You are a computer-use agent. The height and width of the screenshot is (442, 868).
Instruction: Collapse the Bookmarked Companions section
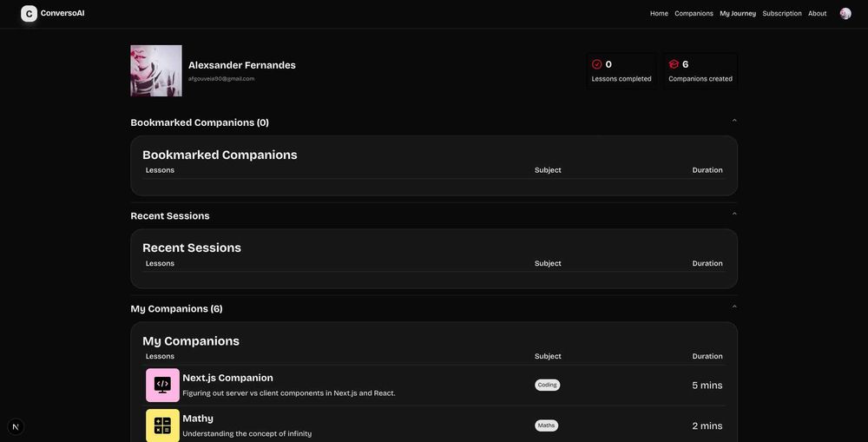tap(734, 121)
